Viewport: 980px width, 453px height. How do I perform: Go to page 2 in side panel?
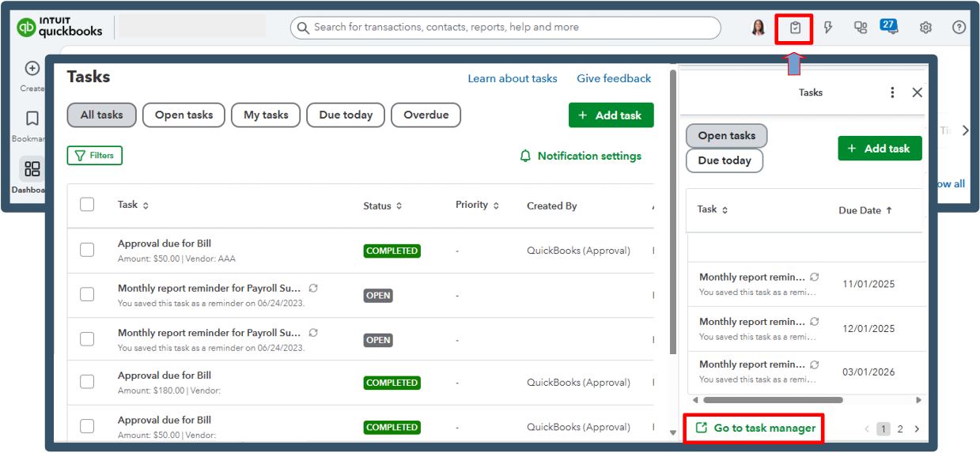coord(900,428)
